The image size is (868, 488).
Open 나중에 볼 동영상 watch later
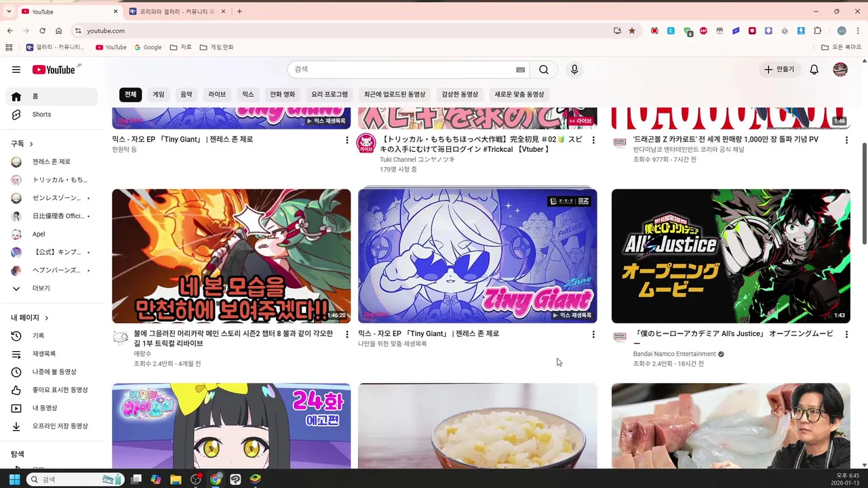[52, 371]
